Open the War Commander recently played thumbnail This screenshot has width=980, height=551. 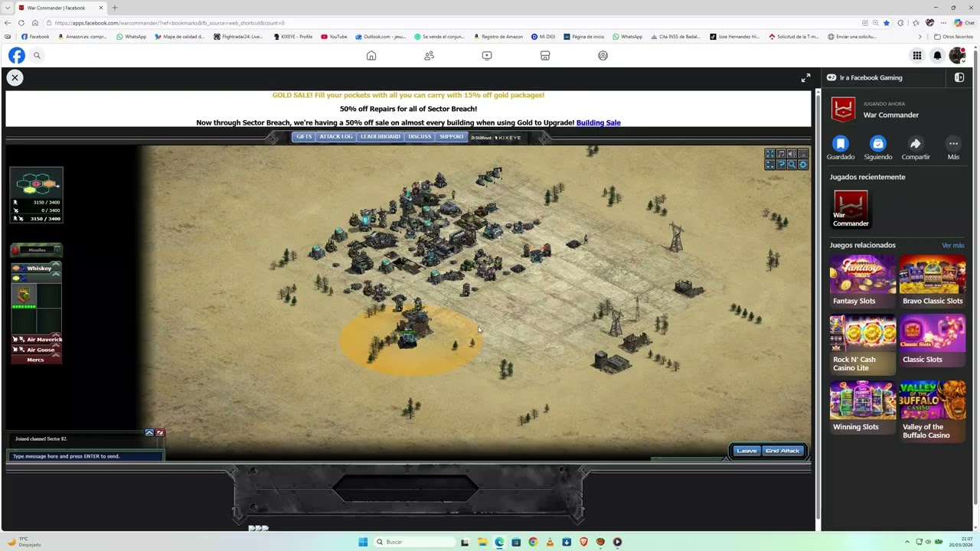point(851,209)
